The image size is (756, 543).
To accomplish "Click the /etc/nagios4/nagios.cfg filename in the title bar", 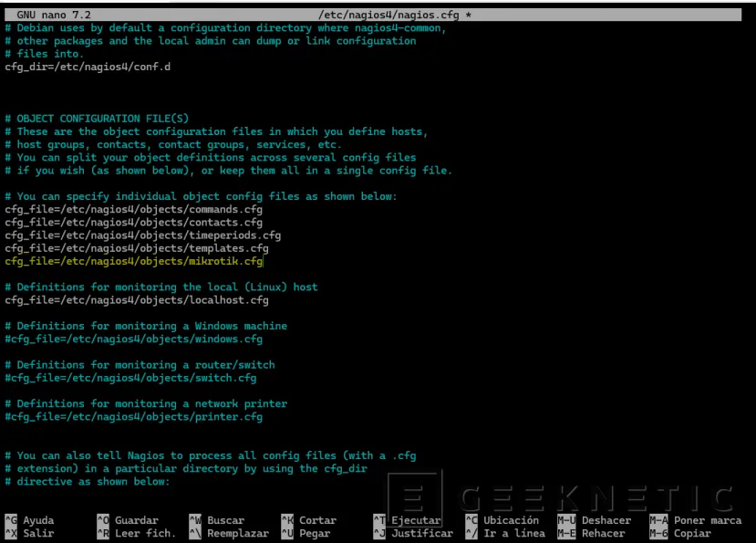I will (x=388, y=15).
